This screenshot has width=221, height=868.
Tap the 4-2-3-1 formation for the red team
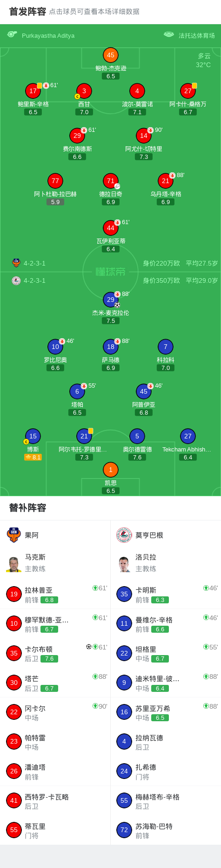[34, 263]
